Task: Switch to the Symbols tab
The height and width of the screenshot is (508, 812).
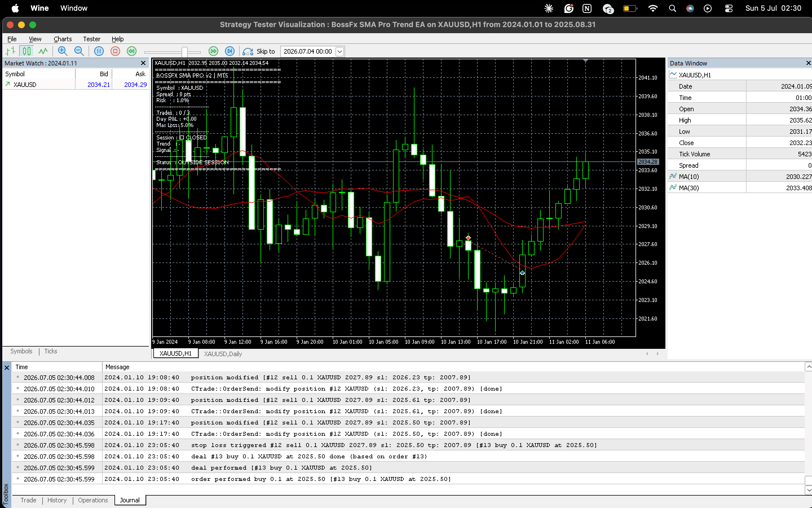Action: 21,351
